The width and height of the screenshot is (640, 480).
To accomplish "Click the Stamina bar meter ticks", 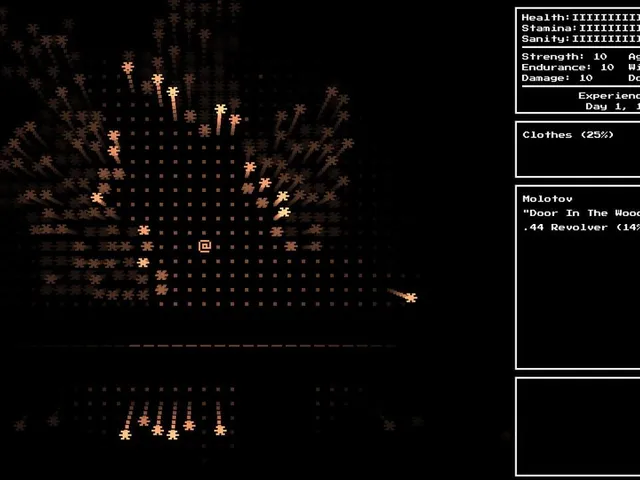I will click(609, 28).
